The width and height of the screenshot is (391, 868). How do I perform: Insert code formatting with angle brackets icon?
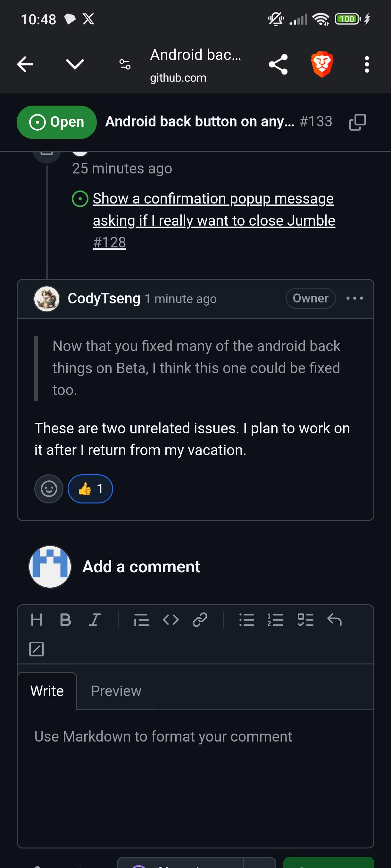click(171, 620)
